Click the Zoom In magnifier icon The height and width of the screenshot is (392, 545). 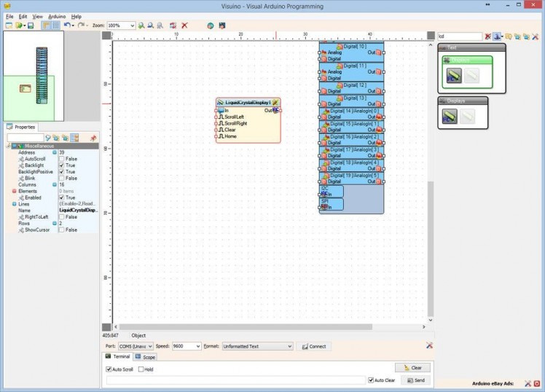coord(141,26)
